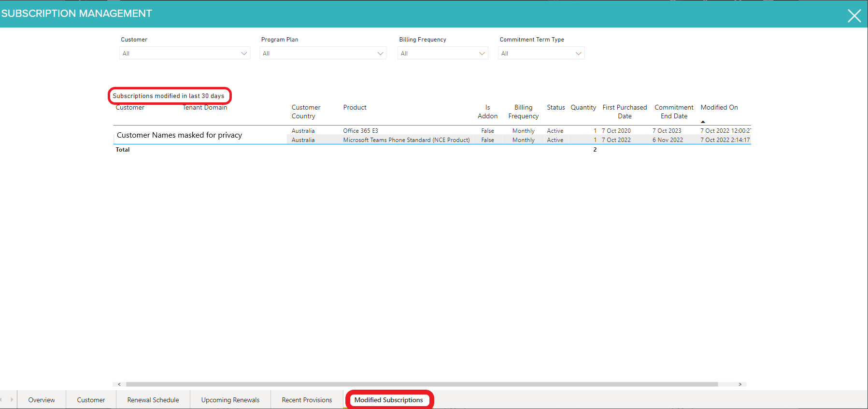
Task: Switch to the Overview tab
Action: [42, 400]
